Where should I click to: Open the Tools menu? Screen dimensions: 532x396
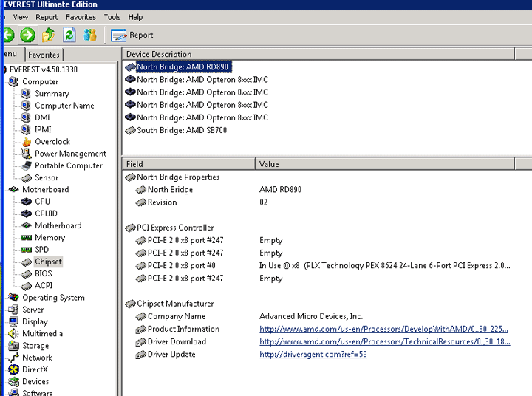tap(112, 17)
